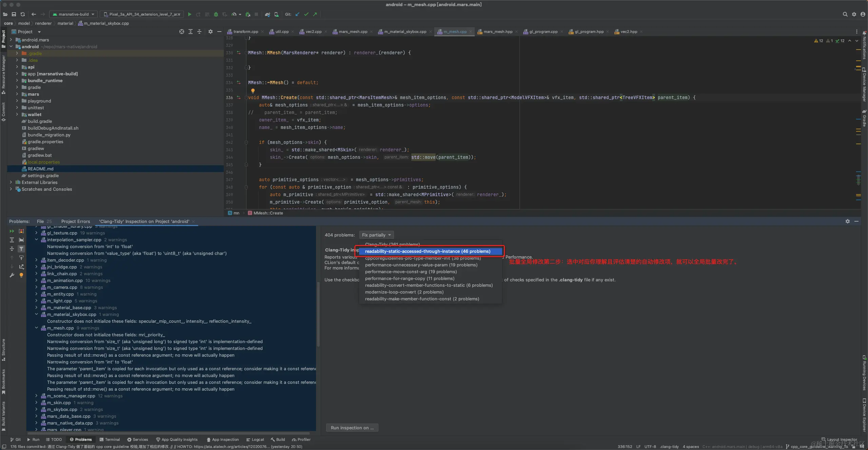868x450 pixels.
Task: Click the Sync/reload icon in main toolbar
Action: tap(23, 14)
